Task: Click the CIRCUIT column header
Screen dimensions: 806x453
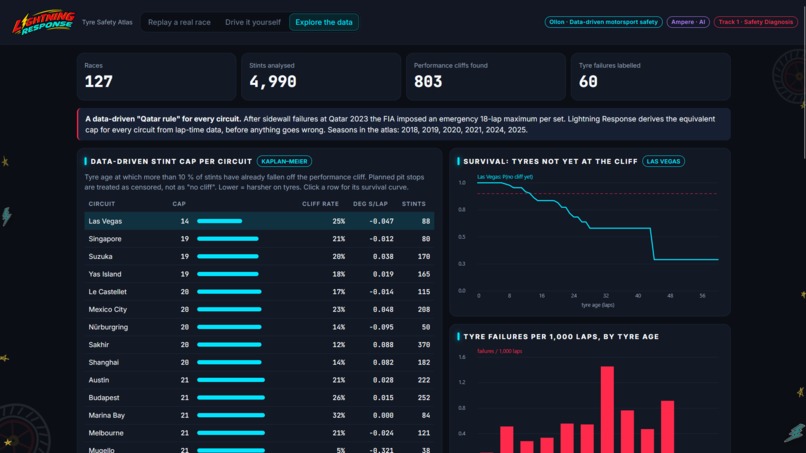Action: point(102,204)
